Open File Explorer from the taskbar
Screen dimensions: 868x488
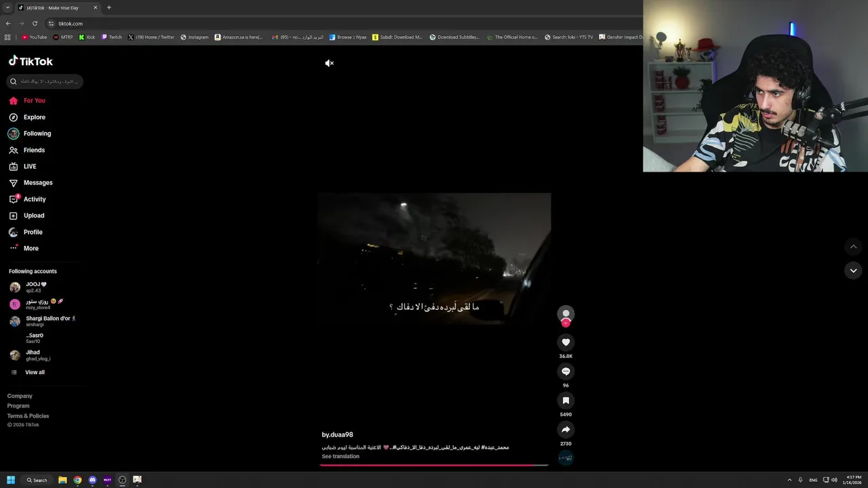click(x=62, y=480)
